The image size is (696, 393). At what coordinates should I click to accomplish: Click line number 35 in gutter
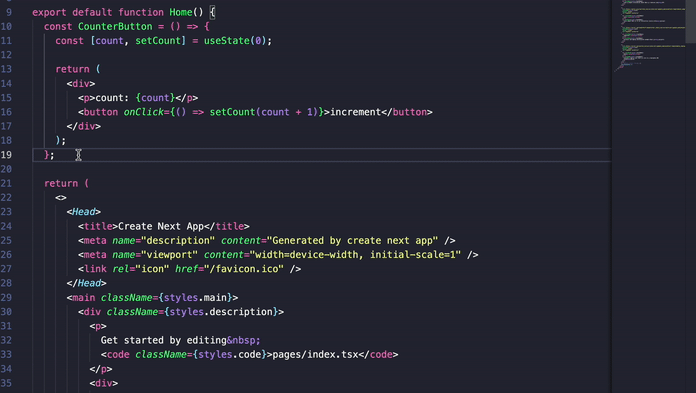(7, 383)
